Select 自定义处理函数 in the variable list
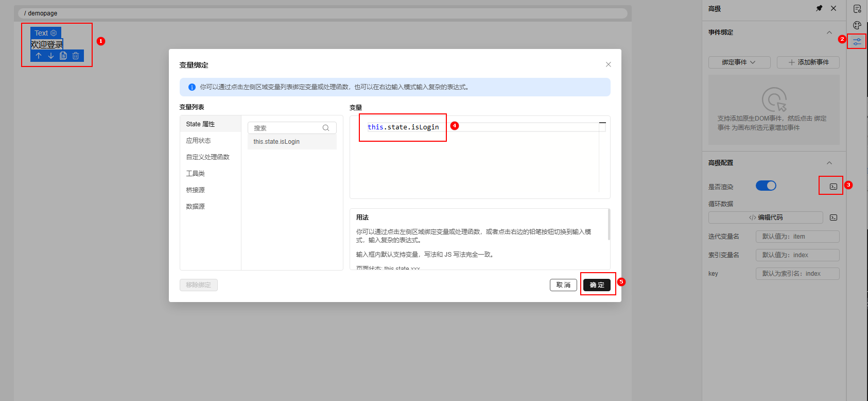Viewport: 868px width, 401px height. pos(208,157)
